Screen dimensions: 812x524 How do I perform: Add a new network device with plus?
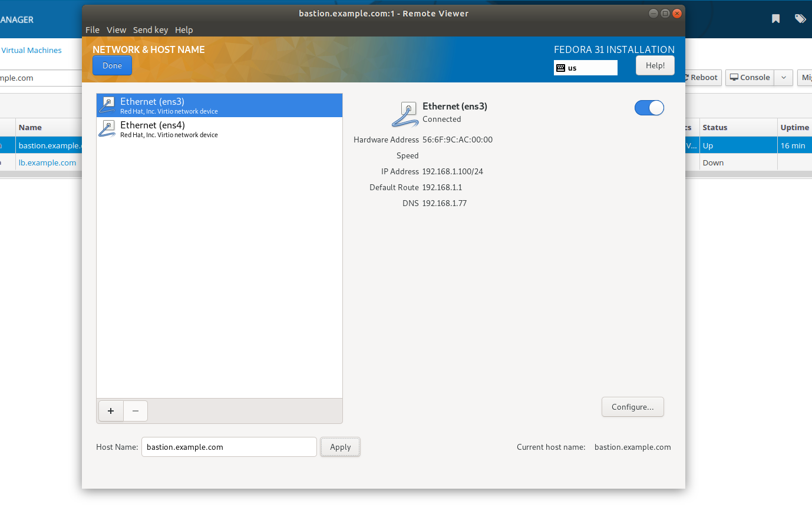click(111, 411)
